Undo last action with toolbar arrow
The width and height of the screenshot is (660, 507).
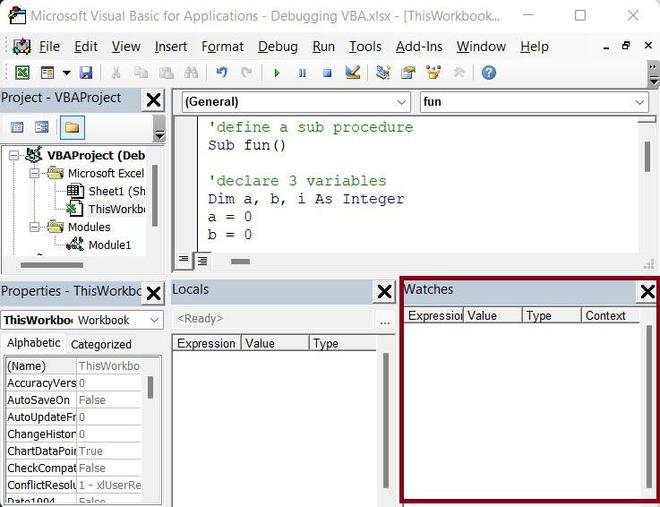(221, 72)
